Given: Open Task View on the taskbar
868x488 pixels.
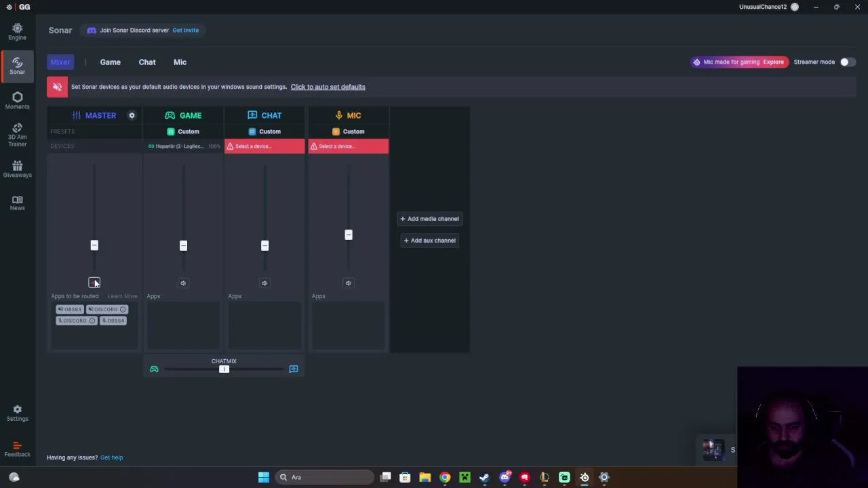Looking at the screenshot, I should [385, 477].
